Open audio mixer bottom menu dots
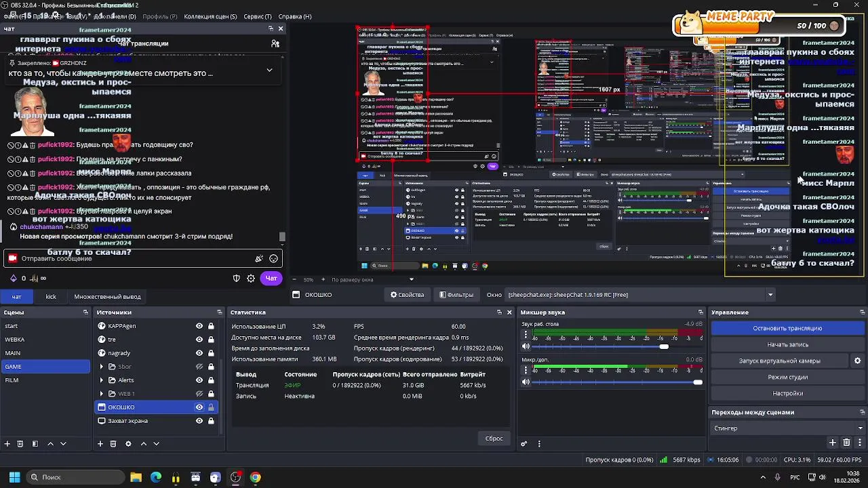Image resolution: width=868 pixels, height=488 pixels. (x=539, y=443)
